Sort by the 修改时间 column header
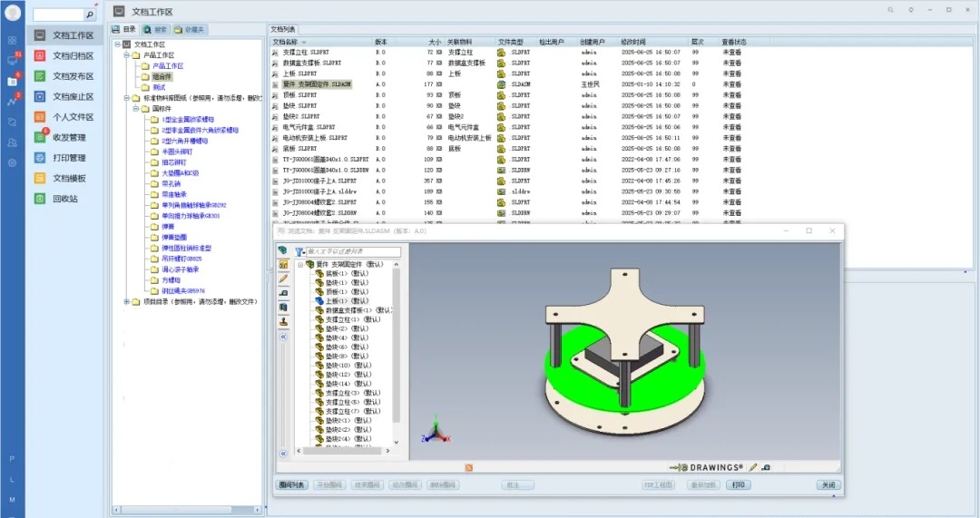980x518 pixels. click(633, 42)
